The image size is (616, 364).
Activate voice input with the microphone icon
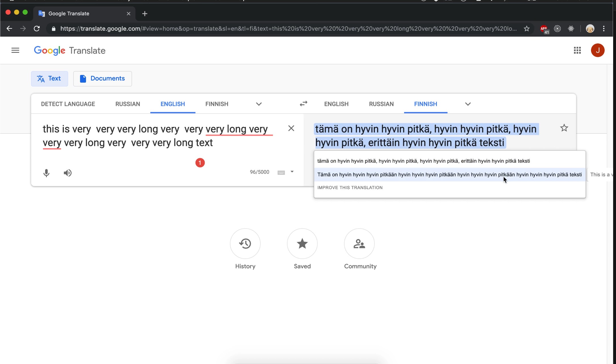pyautogui.click(x=46, y=173)
